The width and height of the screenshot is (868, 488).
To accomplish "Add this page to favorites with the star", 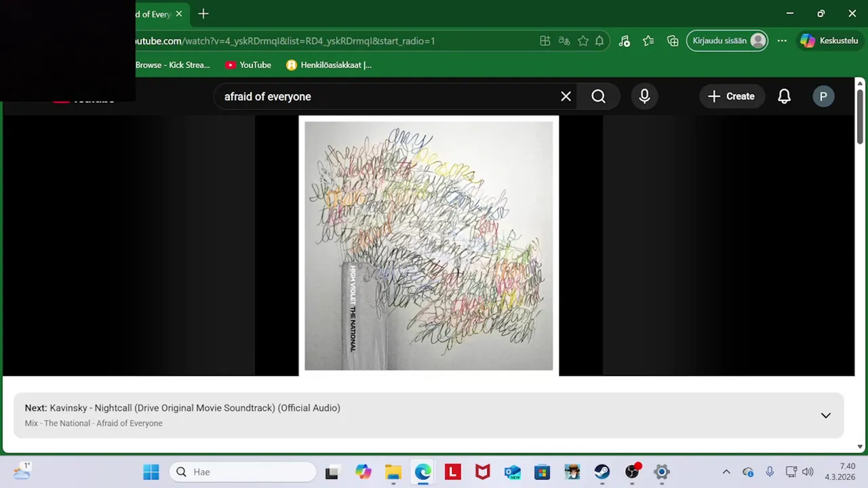I will pos(583,41).
